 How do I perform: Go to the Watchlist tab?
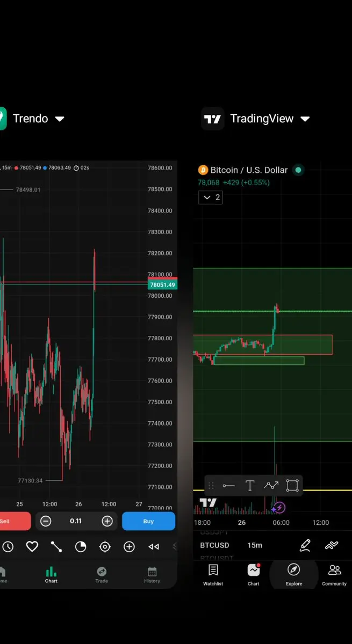[x=213, y=575]
